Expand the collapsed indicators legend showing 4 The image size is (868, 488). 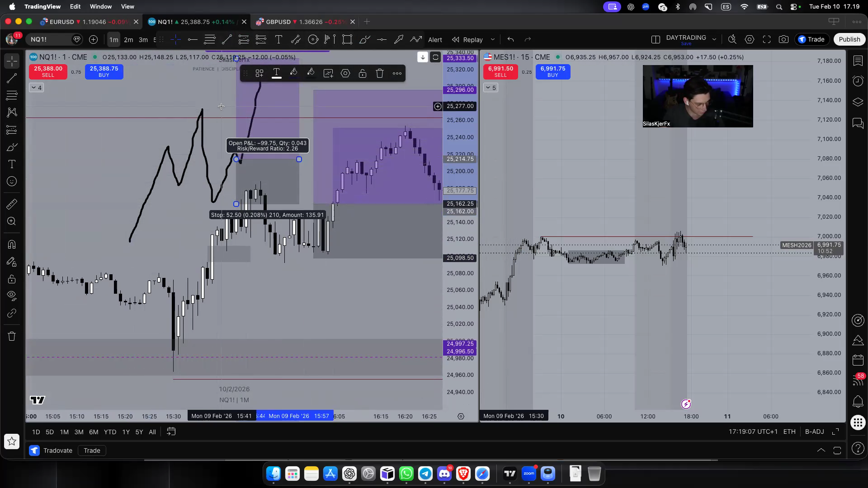36,88
